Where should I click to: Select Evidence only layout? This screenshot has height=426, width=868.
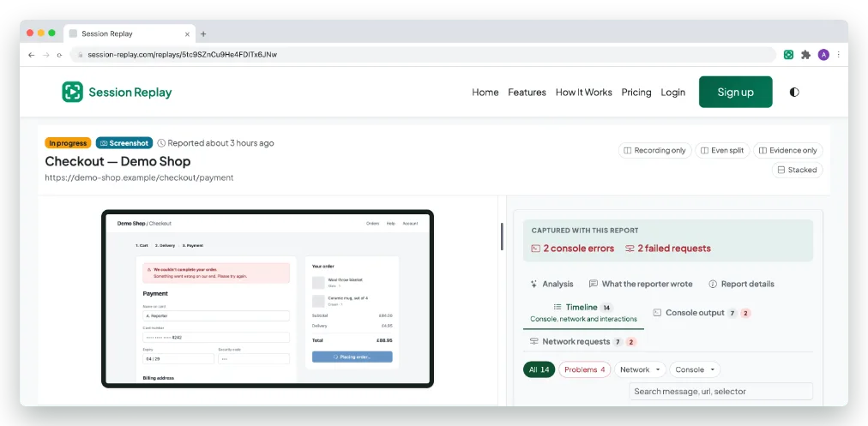tap(787, 151)
